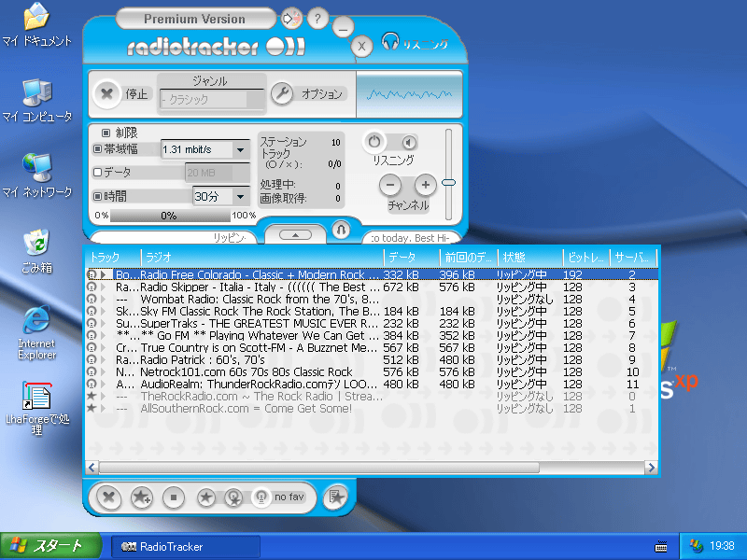Sort by データ column header
The width and height of the screenshot is (747, 560).
tap(412, 258)
